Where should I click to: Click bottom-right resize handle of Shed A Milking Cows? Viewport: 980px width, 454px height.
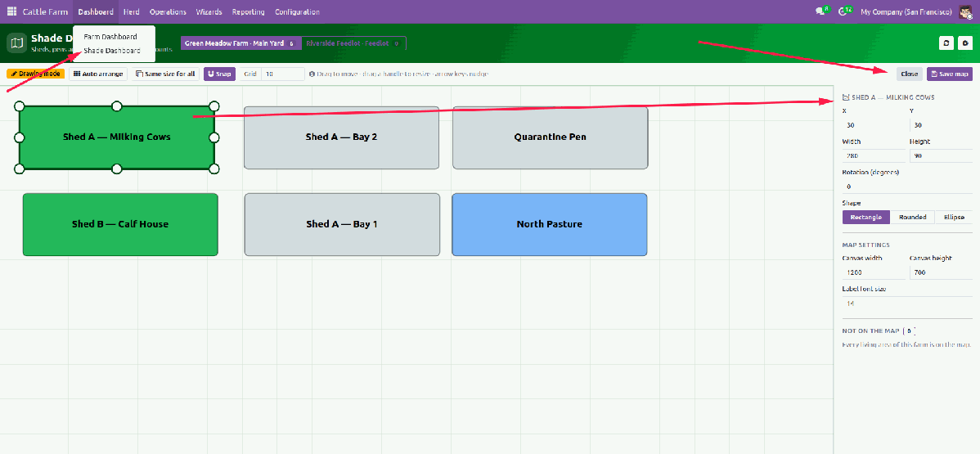coord(214,169)
